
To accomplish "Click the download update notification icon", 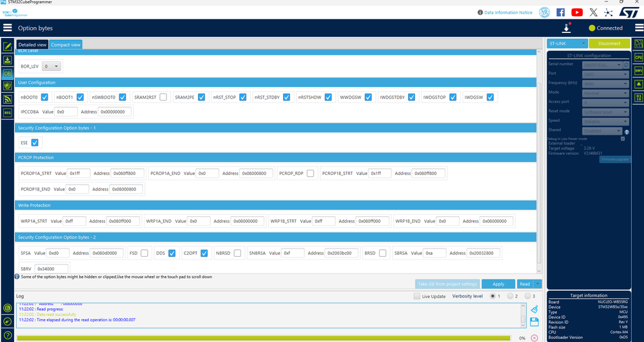I will click(x=567, y=28).
